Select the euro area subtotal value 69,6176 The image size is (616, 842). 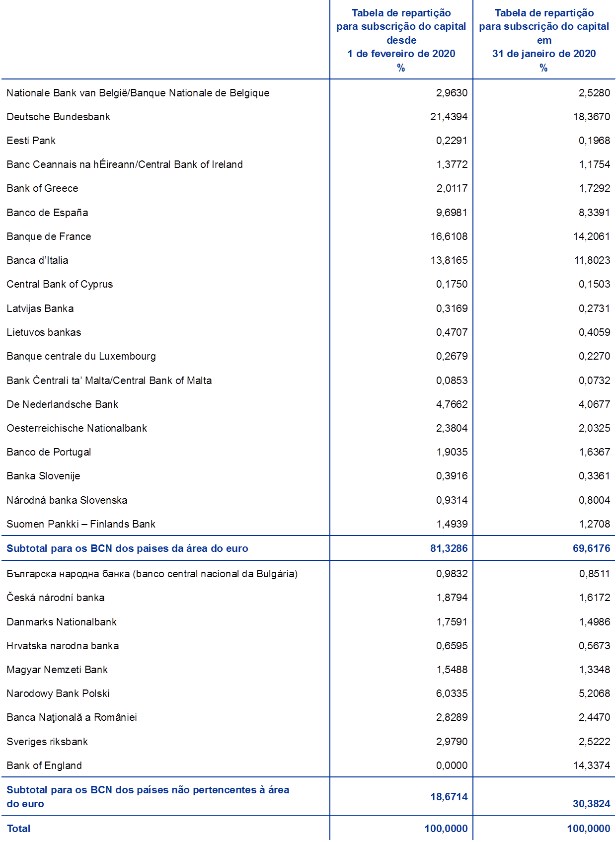(x=591, y=548)
